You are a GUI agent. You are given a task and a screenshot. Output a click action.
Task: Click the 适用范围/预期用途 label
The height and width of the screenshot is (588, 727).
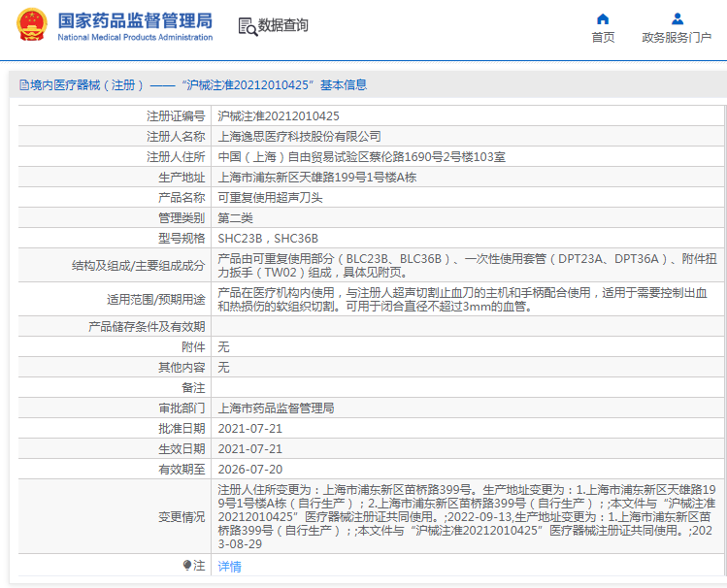tap(155, 299)
